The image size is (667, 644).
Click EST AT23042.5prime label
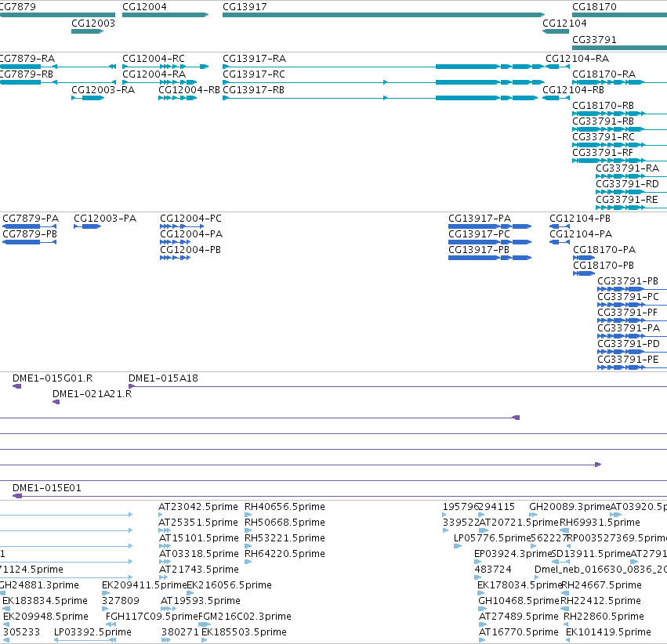pos(198,507)
